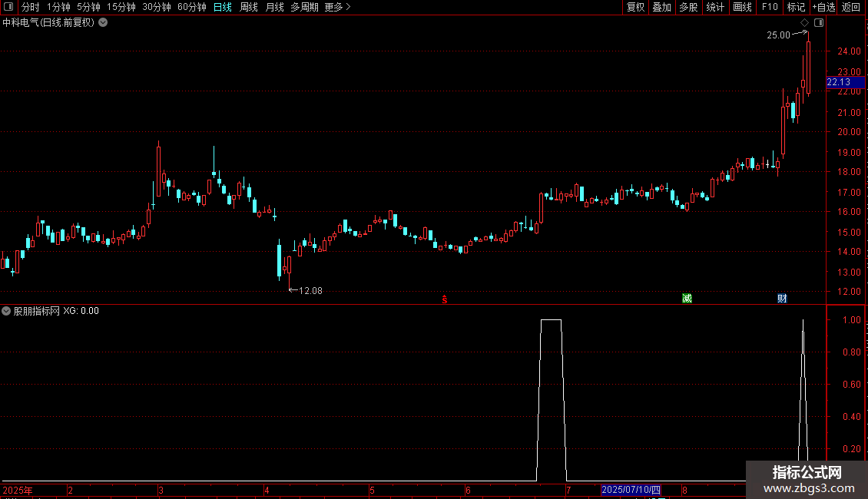
Task: Click the 2025/07/10/四 date label
Action: pos(631,490)
